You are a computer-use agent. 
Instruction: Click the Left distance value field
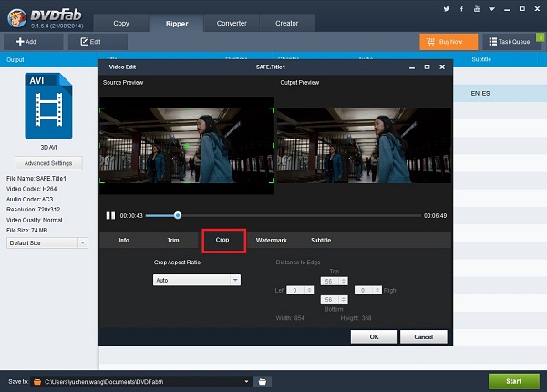click(x=295, y=290)
